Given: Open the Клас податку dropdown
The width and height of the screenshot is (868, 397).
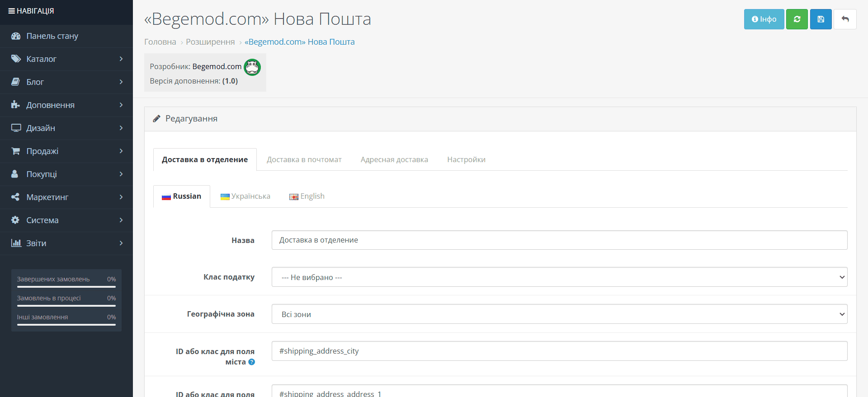Looking at the screenshot, I should [x=559, y=277].
